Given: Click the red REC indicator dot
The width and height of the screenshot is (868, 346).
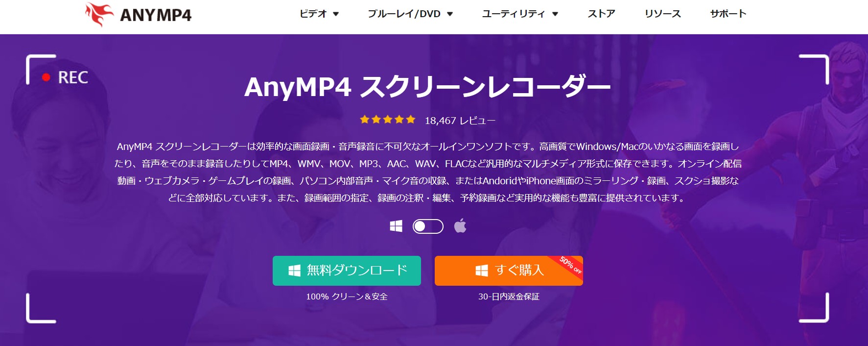Looking at the screenshot, I should (46, 77).
